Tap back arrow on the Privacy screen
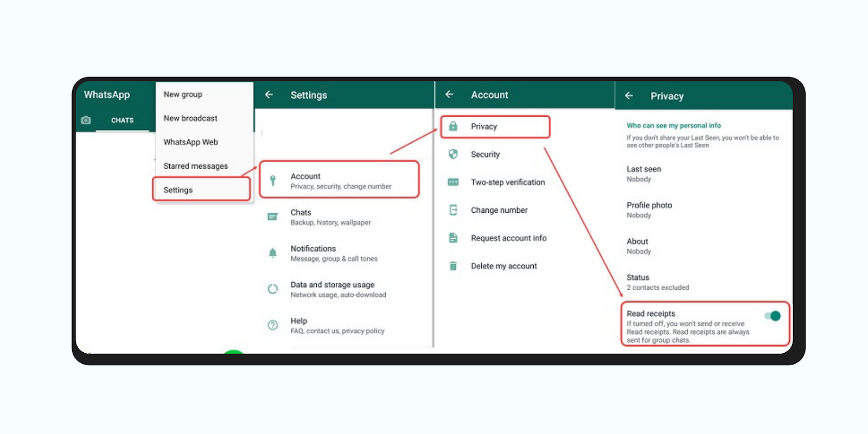This screenshot has height=434, width=868. click(x=629, y=95)
